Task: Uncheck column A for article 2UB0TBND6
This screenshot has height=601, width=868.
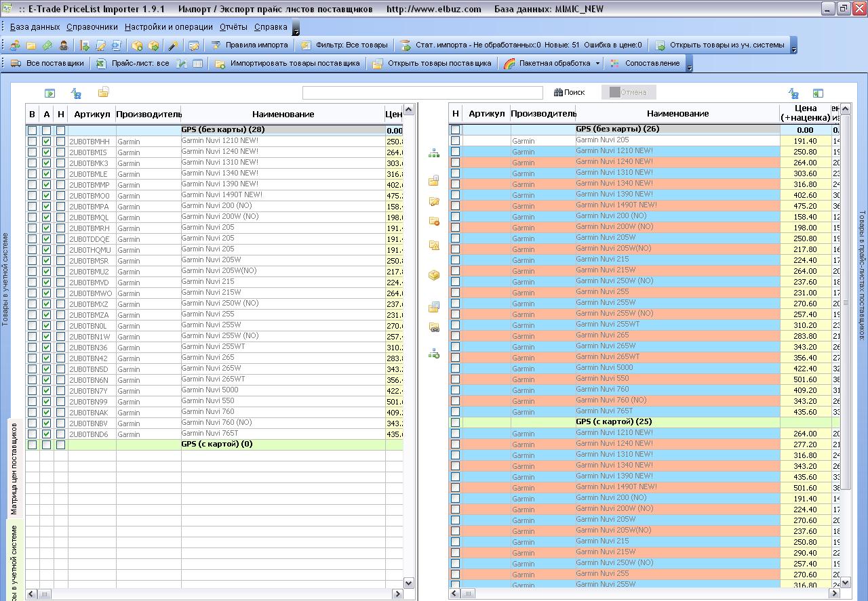Action: pos(46,434)
